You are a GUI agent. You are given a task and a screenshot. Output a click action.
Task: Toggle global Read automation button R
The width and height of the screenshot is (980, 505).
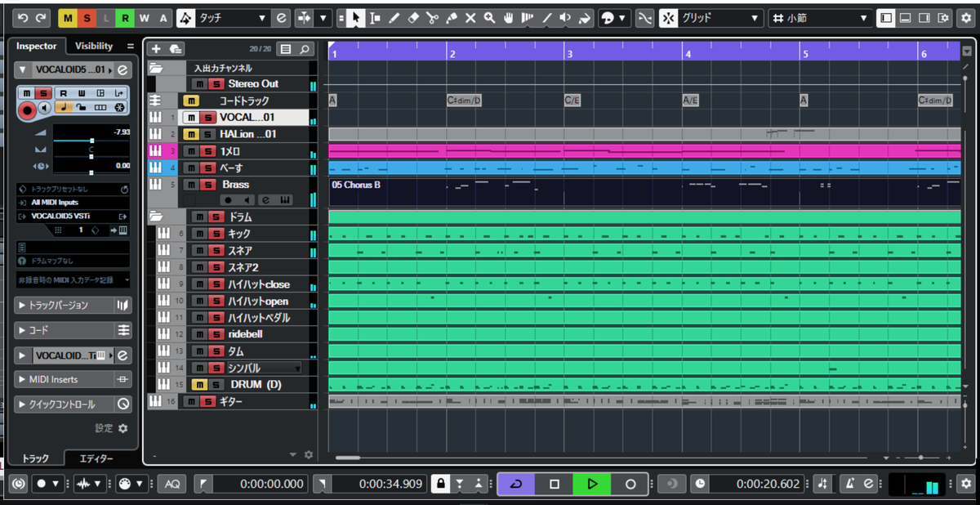pos(123,17)
